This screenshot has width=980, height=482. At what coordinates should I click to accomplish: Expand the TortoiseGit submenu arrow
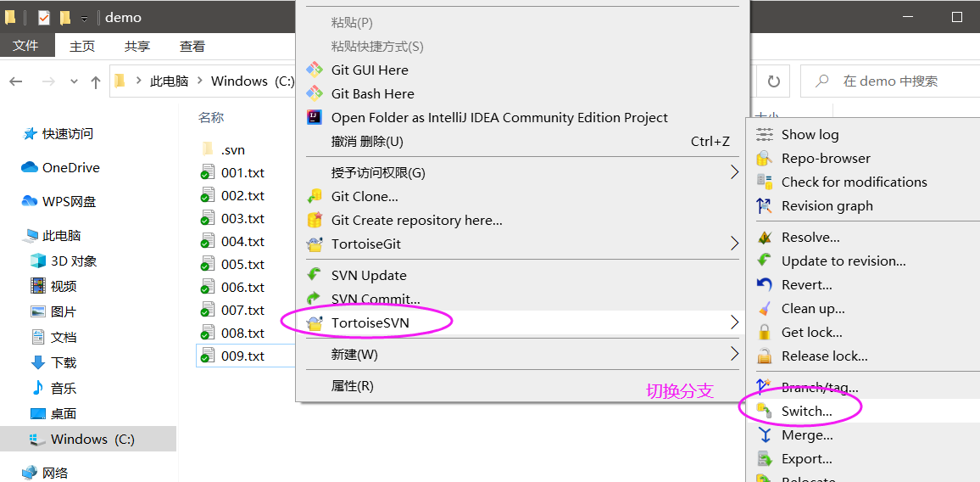click(734, 244)
